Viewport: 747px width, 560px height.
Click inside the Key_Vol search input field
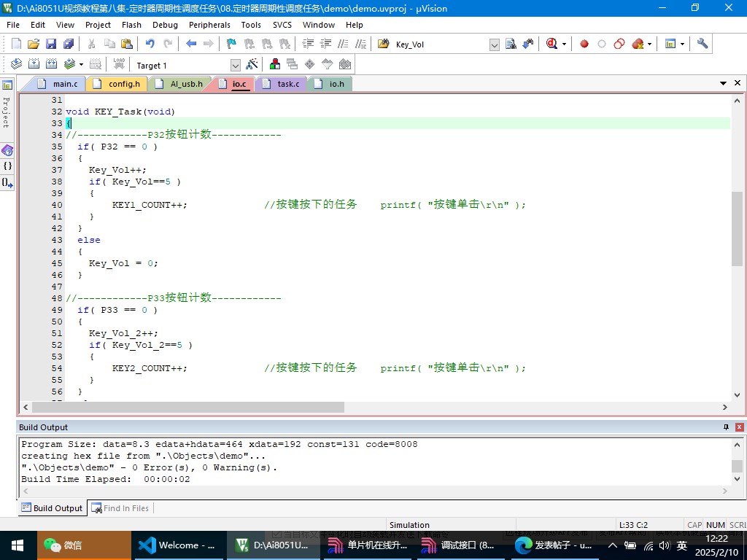441,44
